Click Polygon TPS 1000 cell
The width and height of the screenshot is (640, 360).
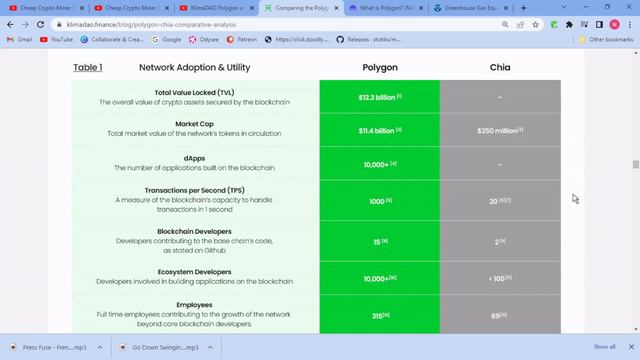tap(380, 200)
